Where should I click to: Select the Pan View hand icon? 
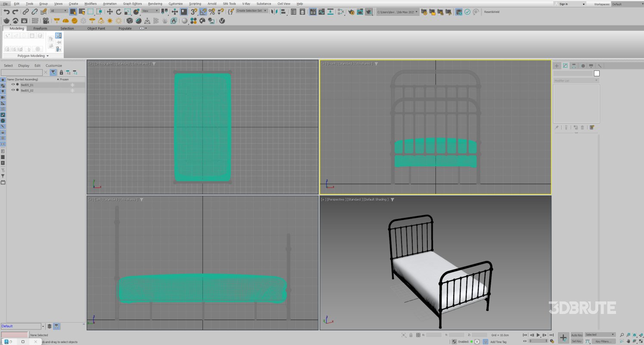[x=628, y=341]
